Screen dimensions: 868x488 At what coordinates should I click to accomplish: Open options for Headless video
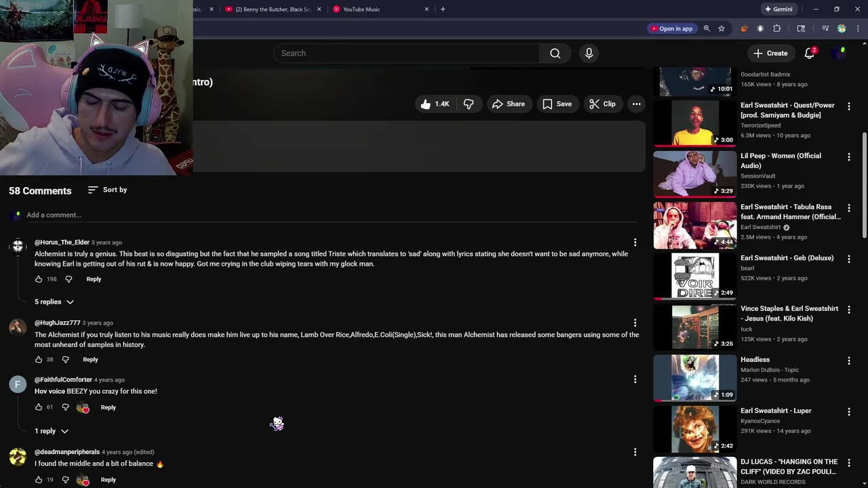(x=848, y=361)
